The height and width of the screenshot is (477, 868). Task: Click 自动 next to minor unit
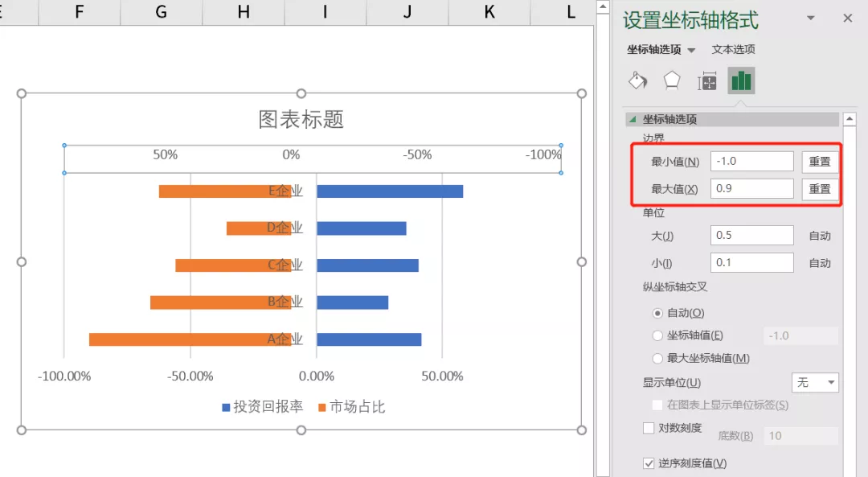[x=819, y=263]
